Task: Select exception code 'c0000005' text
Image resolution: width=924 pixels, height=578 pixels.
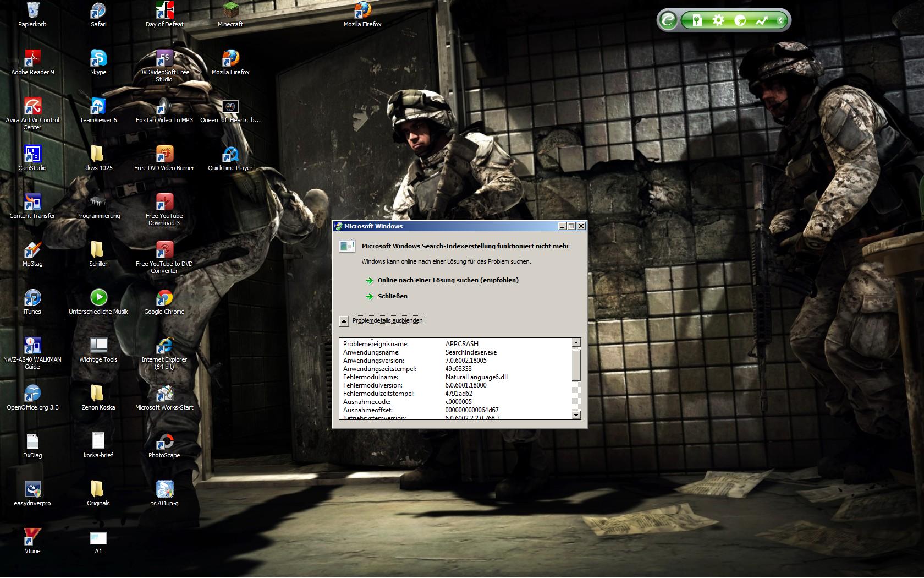Action: pyautogui.click(x=458, y=402)
